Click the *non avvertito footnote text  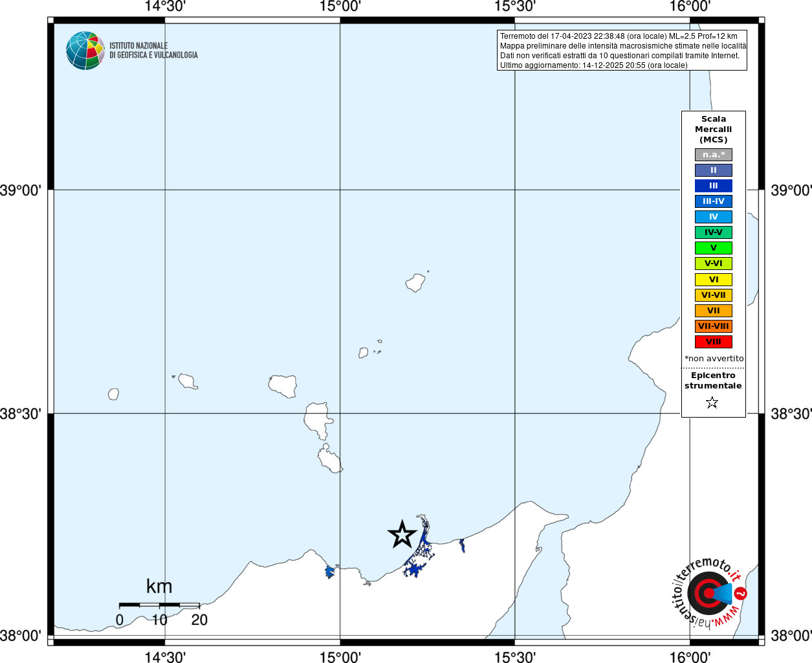[714, 359]
